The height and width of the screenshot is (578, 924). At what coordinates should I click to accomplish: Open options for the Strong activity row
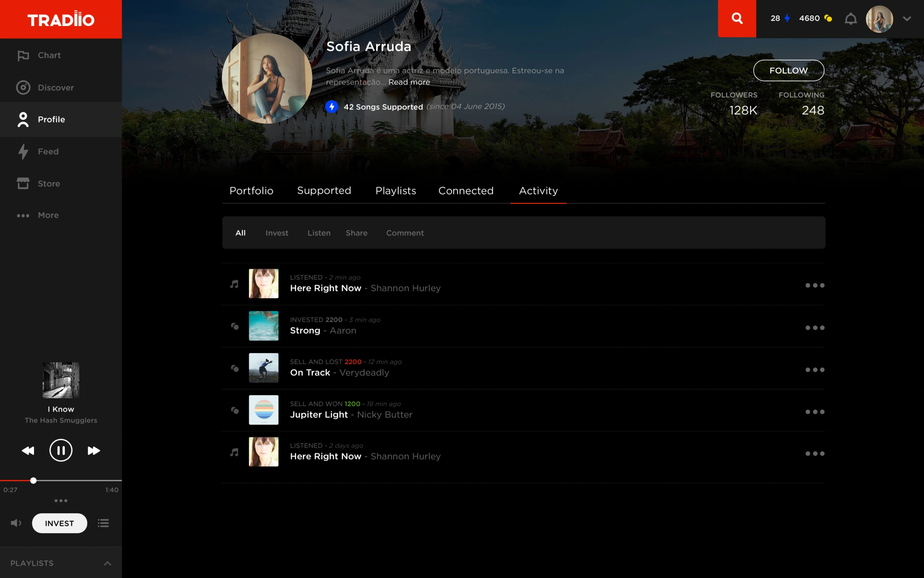(x=815, y=328)
